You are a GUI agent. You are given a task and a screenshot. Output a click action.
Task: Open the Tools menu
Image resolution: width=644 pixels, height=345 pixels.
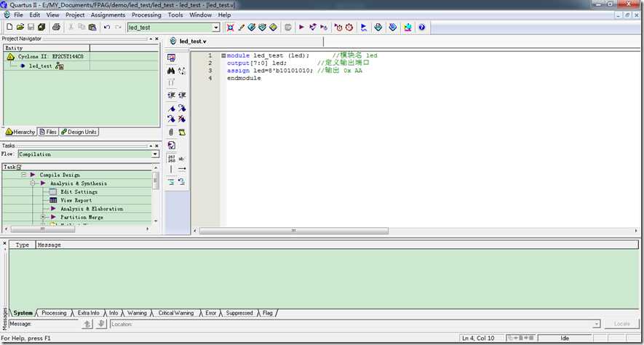(x=175, y=15)
